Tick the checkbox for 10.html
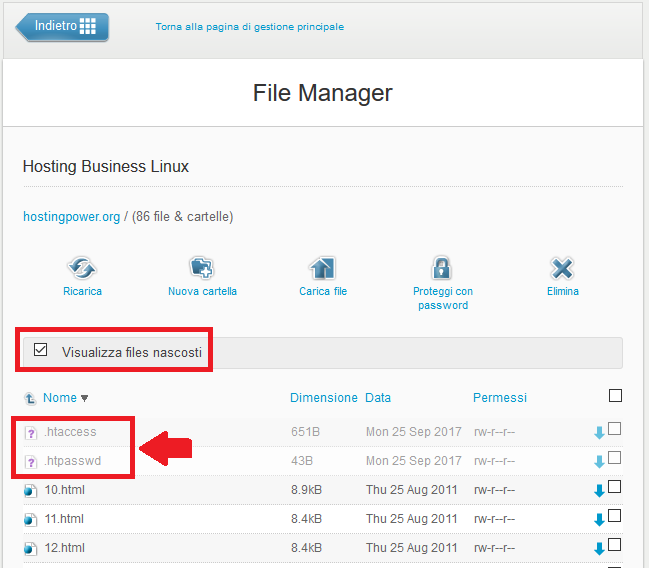This screenshot has width=649, height=568. [615, 487]
